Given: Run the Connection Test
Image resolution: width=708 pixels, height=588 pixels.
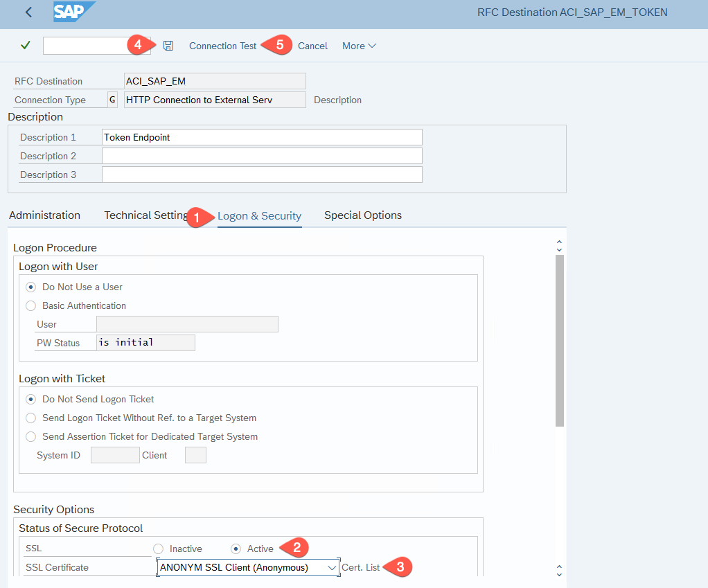Looking at the screenshot, I should point(222,46).
